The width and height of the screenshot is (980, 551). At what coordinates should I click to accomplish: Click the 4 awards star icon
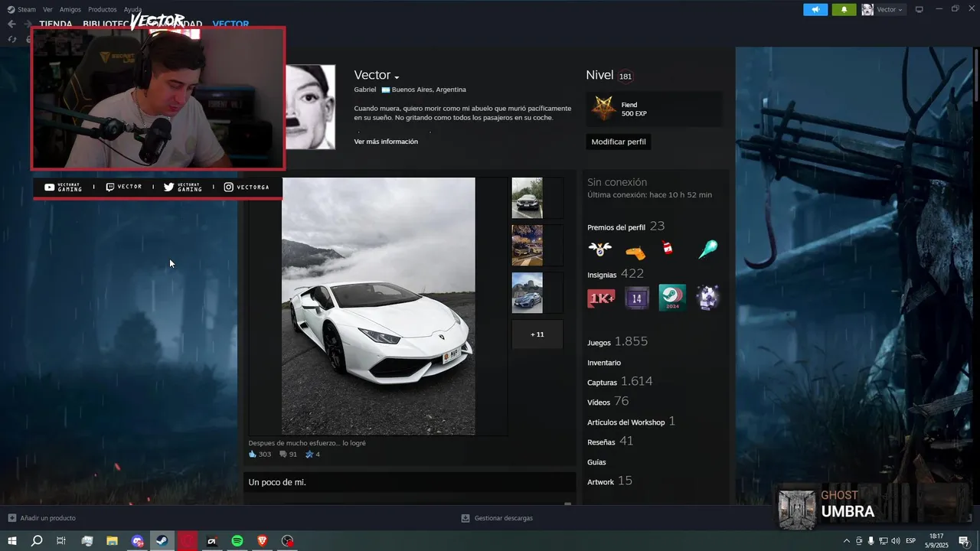(x=309, y=454)
